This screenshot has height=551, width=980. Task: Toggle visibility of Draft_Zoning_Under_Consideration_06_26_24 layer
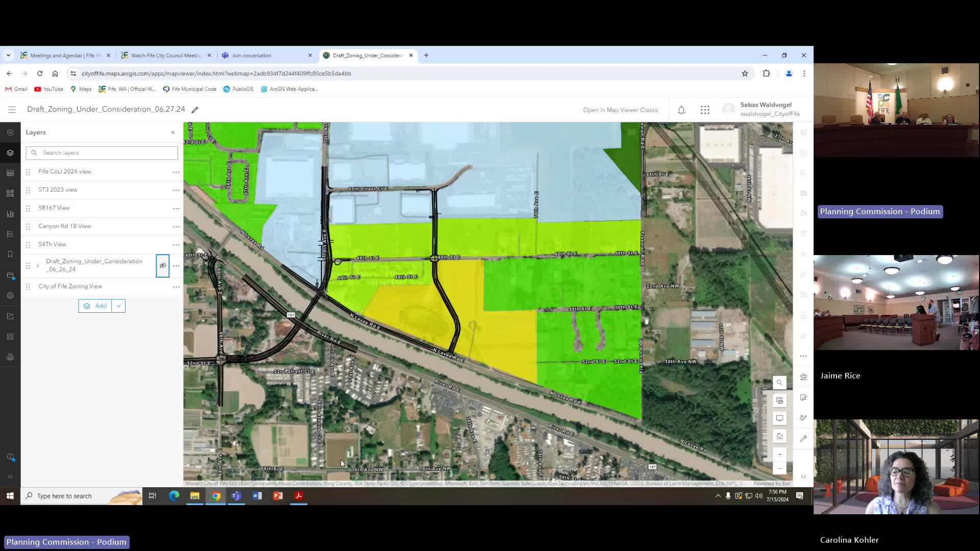pyautogui.click(x=163, y=266)
